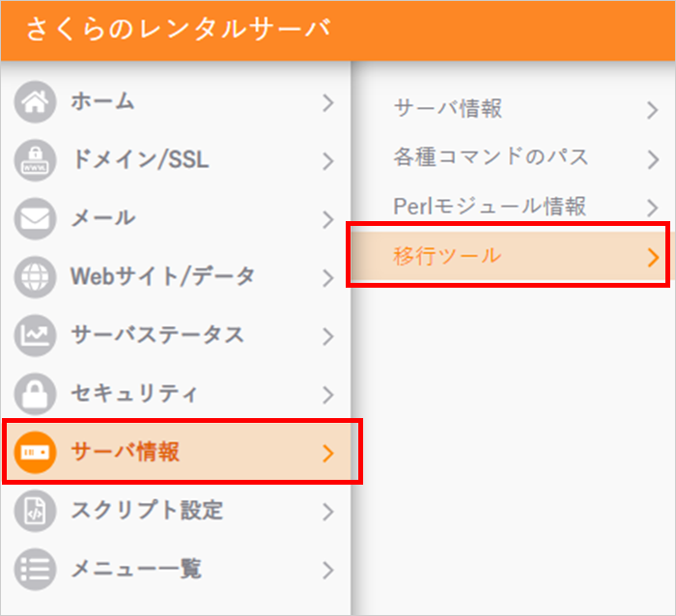Click the さくらのレンタルサーバ header title
676x616 pixels.
[x=179, y=29]
